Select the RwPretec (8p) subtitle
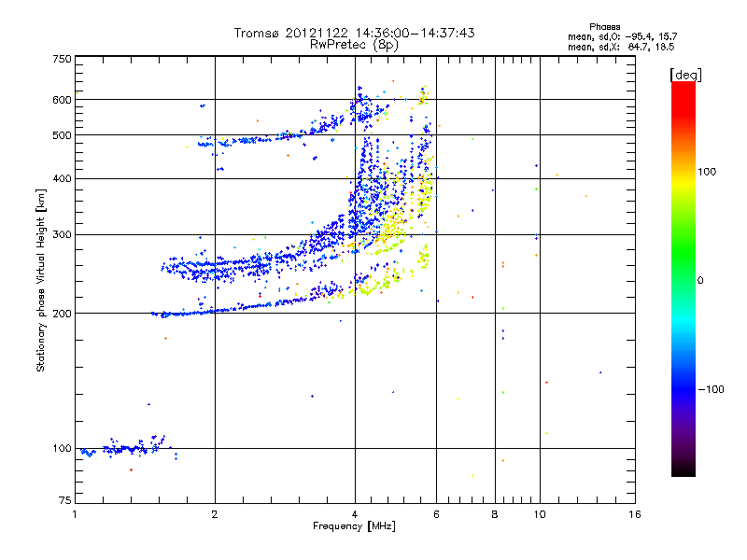This screenshot has width=747, height=560. point(354,45)
